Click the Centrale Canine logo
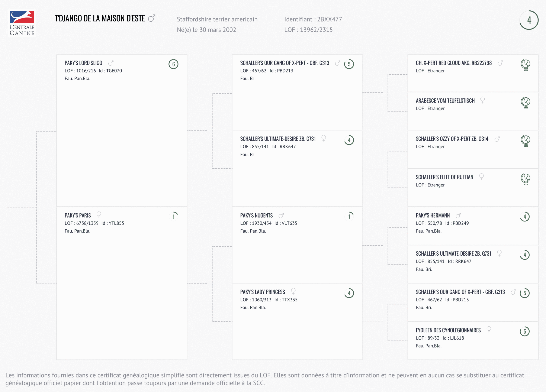The image size is (546, 392). coord(22,23)
